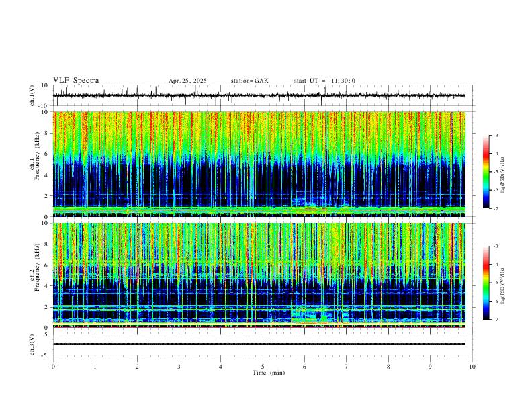Click time axis tick label "5"

[x=263, y=367]
